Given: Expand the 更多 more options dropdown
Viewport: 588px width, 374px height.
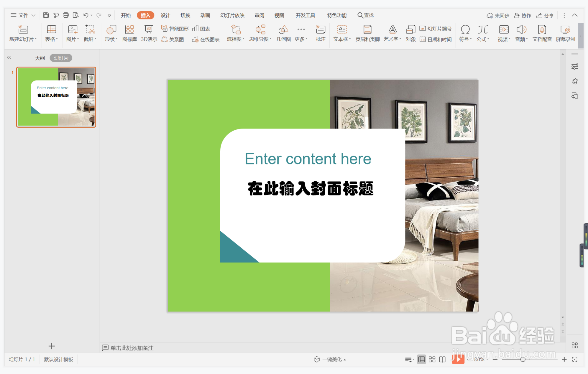Looking at the screenshot, I should point(301,33).
